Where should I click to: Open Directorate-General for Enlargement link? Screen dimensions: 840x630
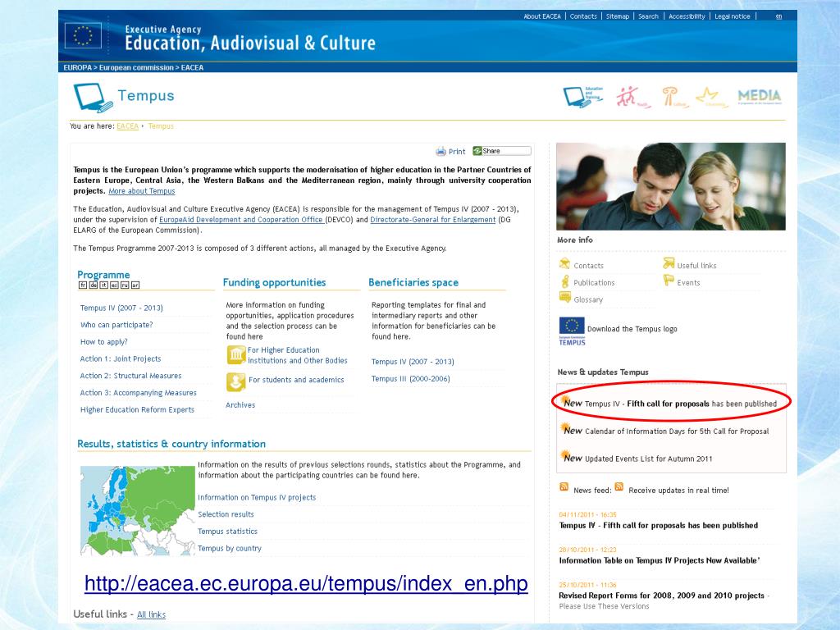coord(433,220)
